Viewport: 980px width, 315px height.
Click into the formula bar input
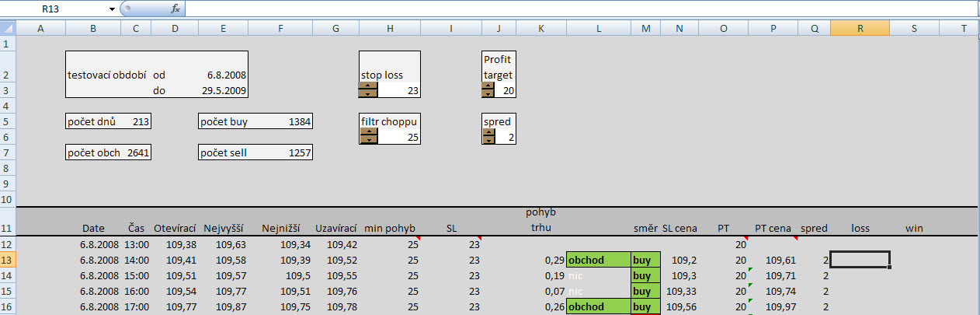coord(582,9)
